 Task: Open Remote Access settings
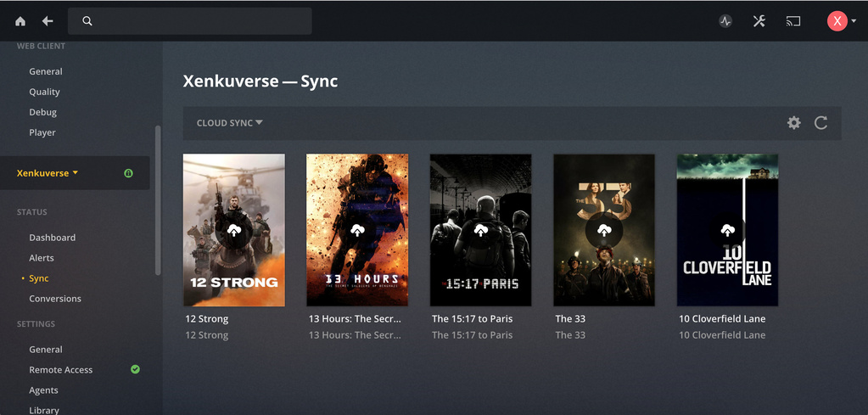point(61,370)
